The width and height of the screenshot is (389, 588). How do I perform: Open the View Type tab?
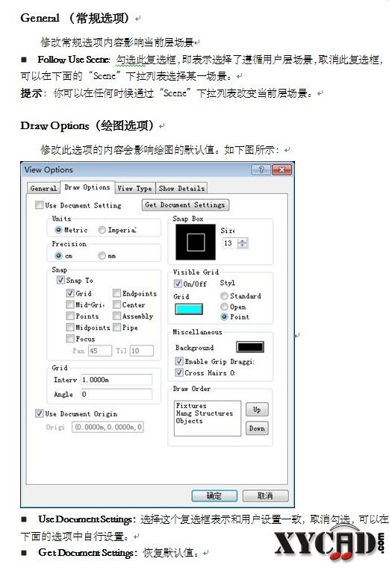134,188
